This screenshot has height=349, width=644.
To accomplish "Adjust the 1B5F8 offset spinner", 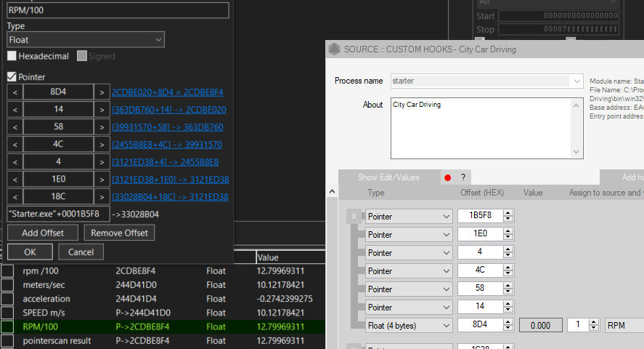I will tap(508, 216).
